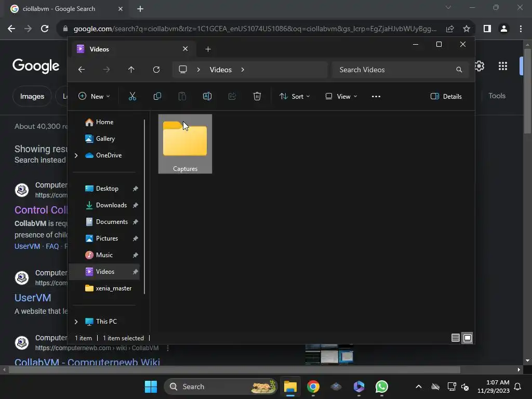The width and height of the screenshot is (532, 399).
Task: Unpin Downloads from Quick access
Action: coord(136,205)
